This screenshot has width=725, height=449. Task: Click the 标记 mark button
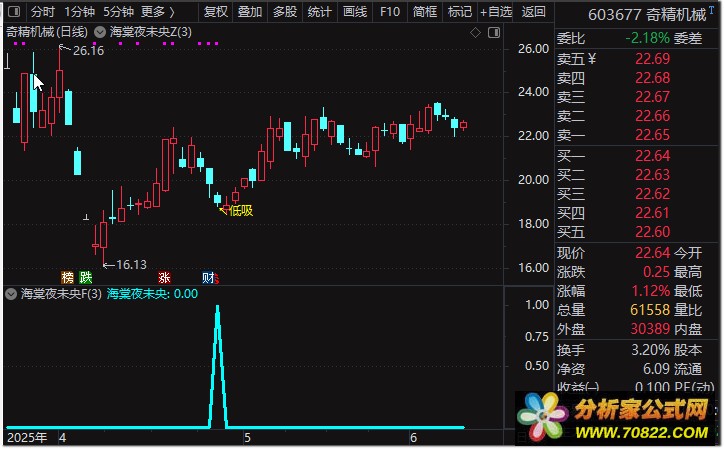coord(459,12)
